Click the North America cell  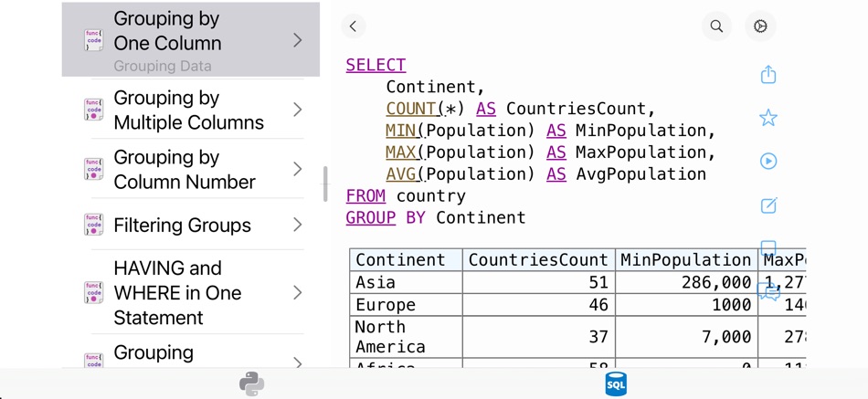point(406,337)
